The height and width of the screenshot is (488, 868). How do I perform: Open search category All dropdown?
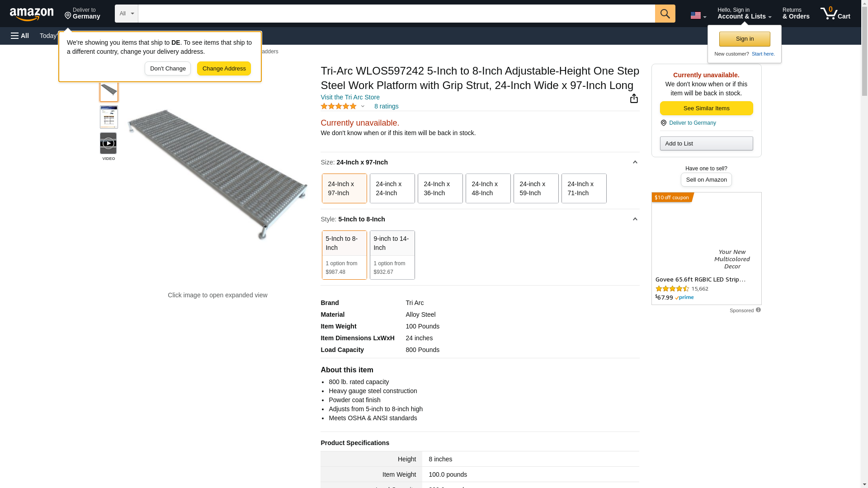126,14
